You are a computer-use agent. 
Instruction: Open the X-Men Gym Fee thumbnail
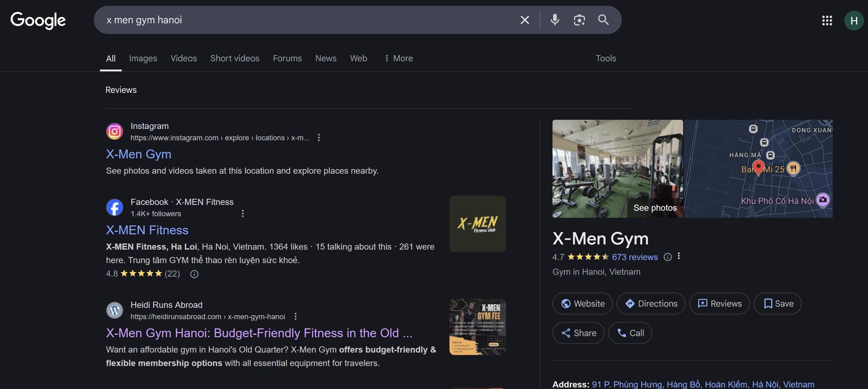click(477, 327)
